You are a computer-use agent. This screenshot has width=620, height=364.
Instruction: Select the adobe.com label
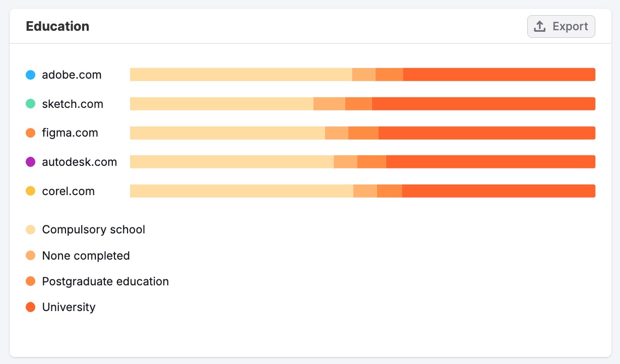72,74
